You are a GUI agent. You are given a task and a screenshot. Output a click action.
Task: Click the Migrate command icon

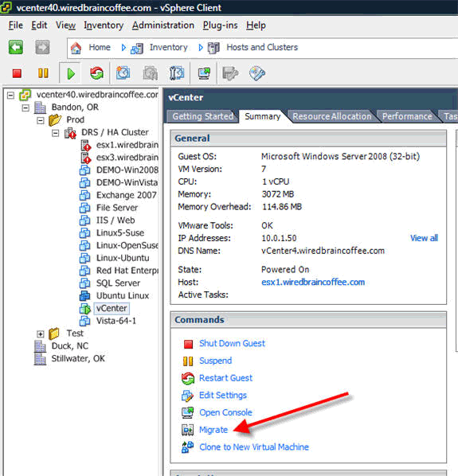click(x=188, y=430)
